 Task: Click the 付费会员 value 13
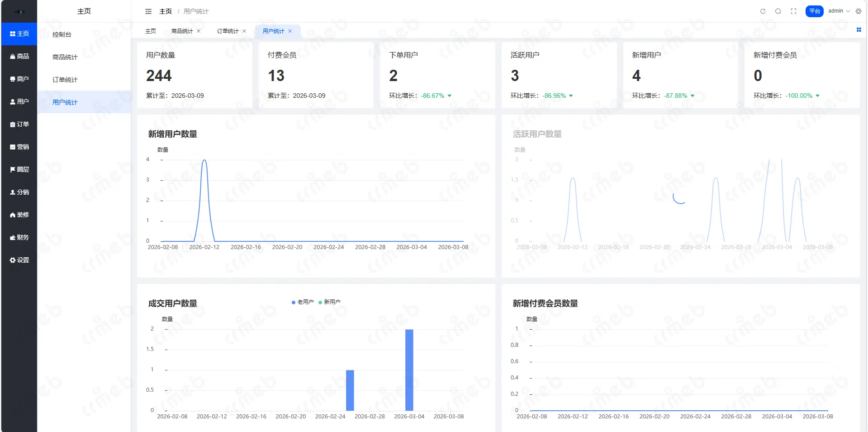276,76
